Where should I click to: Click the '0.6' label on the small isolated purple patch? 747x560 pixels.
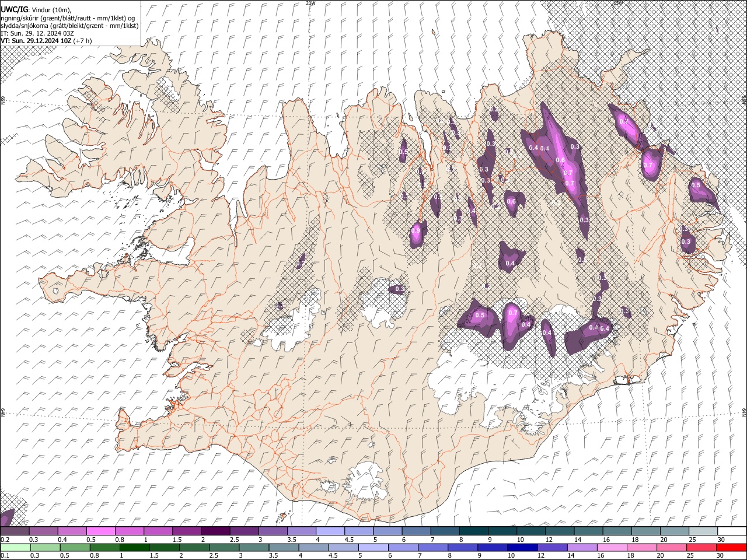(511, 202)
